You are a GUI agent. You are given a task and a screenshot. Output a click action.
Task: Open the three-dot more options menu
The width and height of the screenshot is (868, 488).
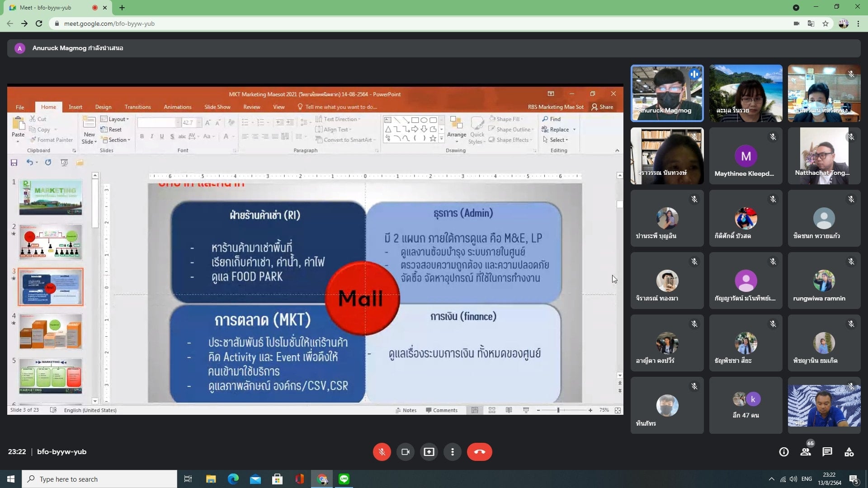452,452
